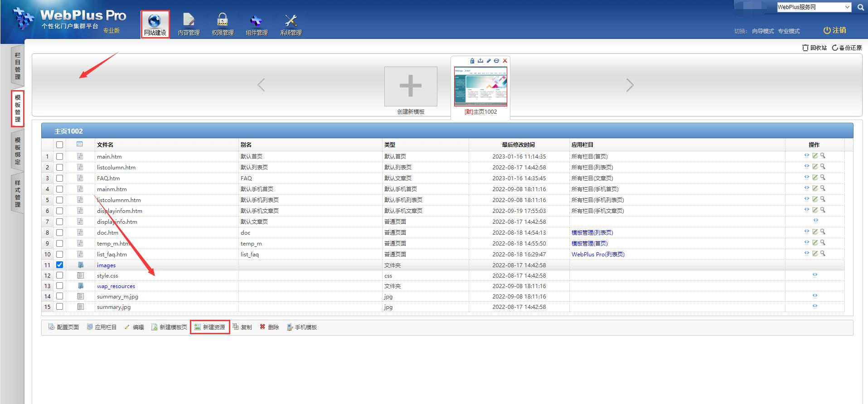This screenshot has height=404, width=868.
Task: Switch to the 栏目管理 side tab
Action: [18, 66]
